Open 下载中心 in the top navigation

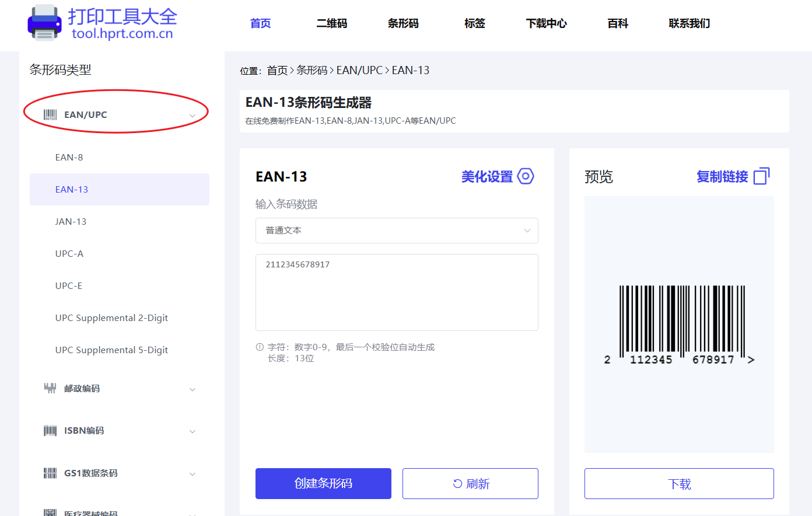point(546,23)
